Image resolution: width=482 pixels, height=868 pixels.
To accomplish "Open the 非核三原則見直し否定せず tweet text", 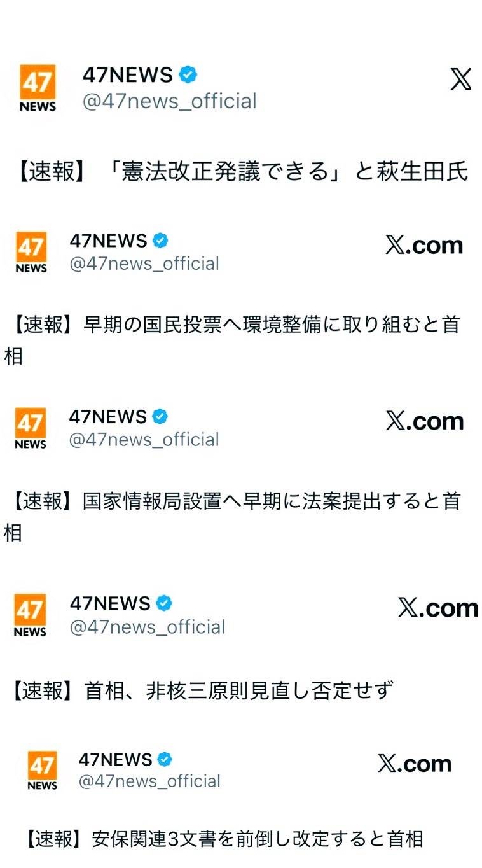I will 201,690.
